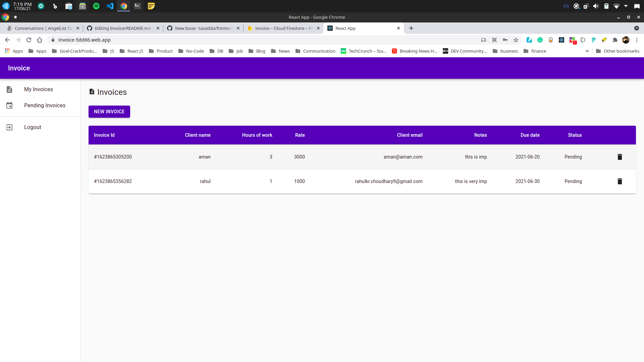This screenshot has width=644, height=362.
Task: Launch Visual Studio Code from taskbar
Action: (x=110, y=6)
